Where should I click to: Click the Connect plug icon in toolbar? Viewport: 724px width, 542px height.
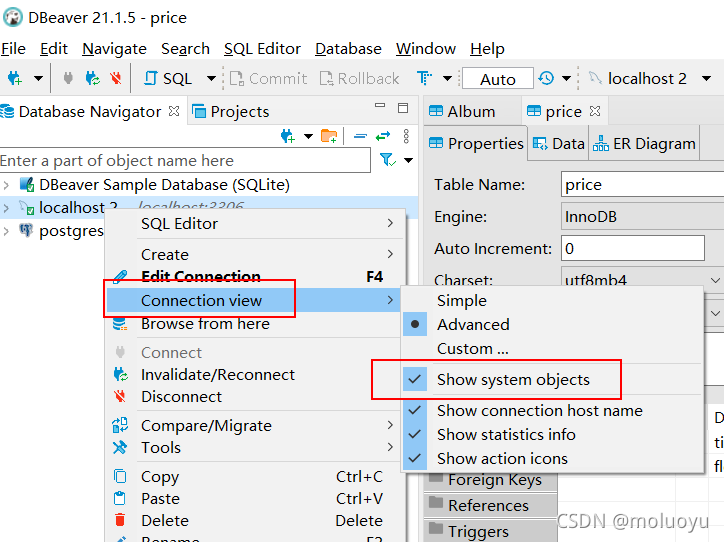coord(68,78)
